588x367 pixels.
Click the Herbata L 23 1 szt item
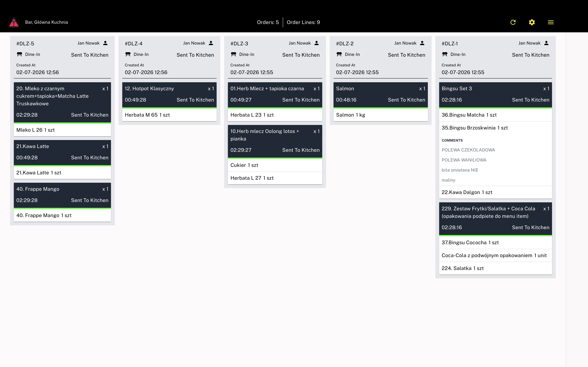coord(275,115)
